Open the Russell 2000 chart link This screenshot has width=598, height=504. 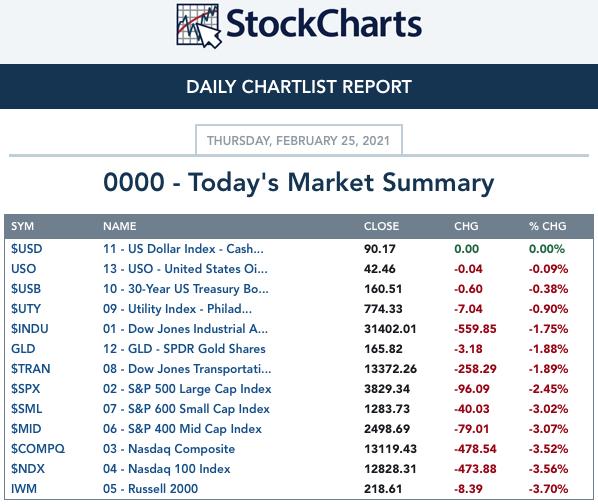tap(150, 489)
